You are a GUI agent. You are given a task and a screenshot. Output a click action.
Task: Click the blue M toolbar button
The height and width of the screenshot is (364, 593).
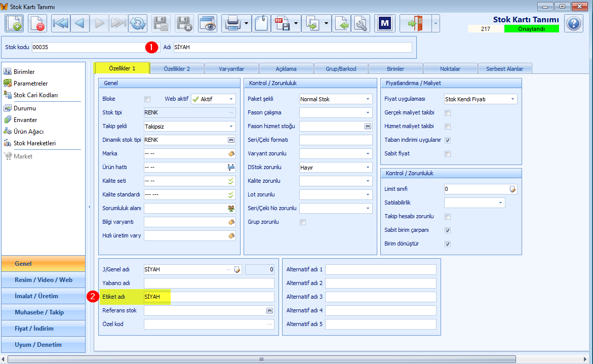coord(385,23)
